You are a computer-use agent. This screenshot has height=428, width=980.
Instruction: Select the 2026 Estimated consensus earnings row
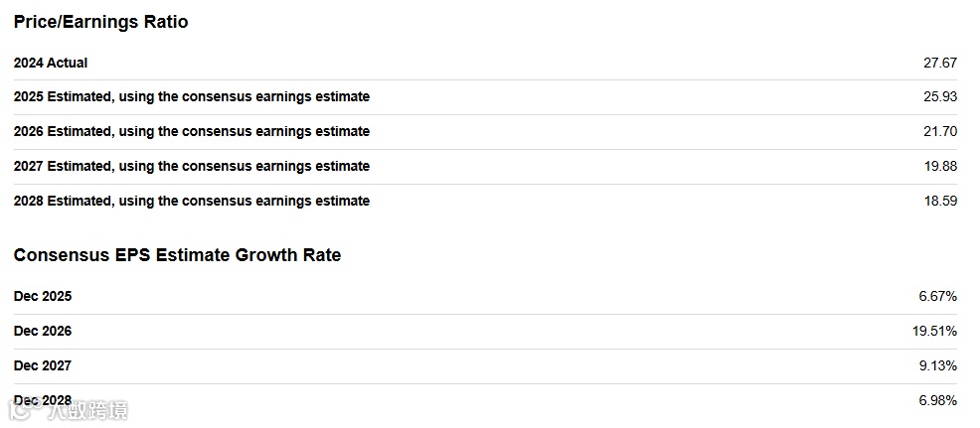(x=192, y=131)
